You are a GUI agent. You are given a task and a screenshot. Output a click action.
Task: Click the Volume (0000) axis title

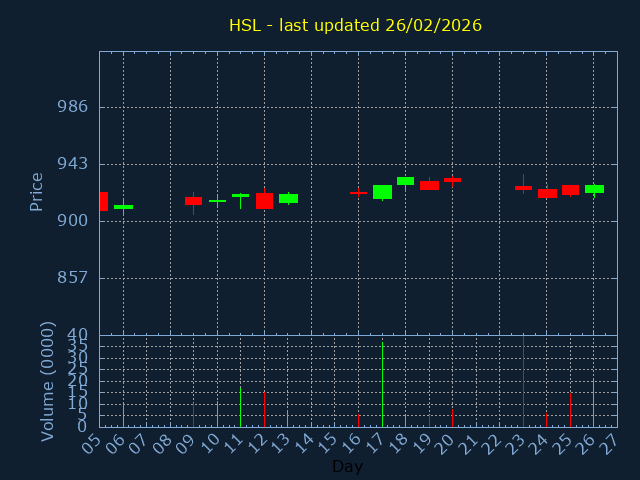click(48, 381)
